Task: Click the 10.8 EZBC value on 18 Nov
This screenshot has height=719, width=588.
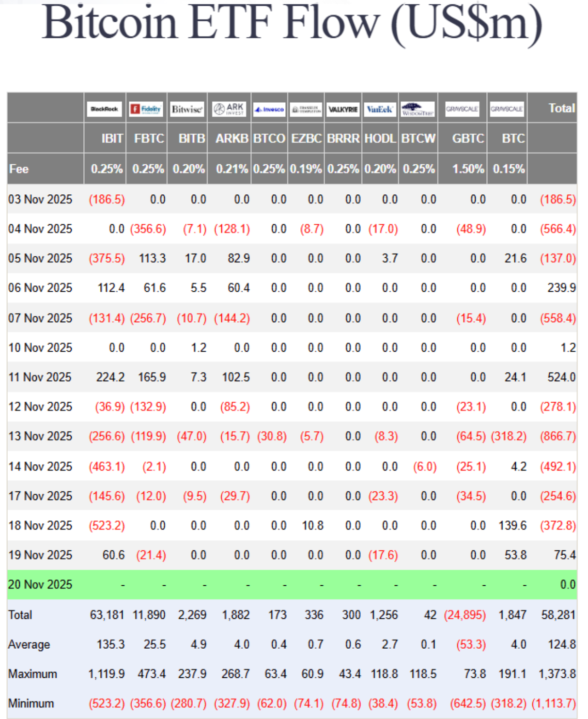Action: point(312,526)
